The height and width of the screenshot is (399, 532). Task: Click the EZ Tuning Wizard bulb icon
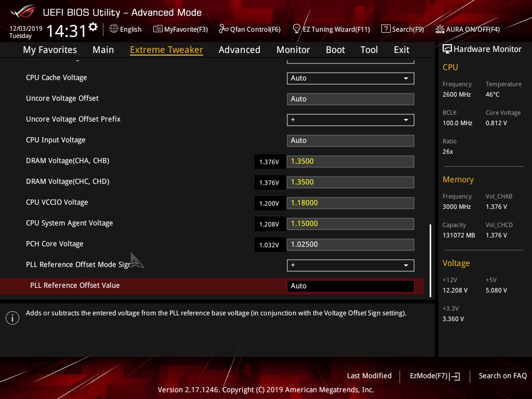tap(297, 29)
